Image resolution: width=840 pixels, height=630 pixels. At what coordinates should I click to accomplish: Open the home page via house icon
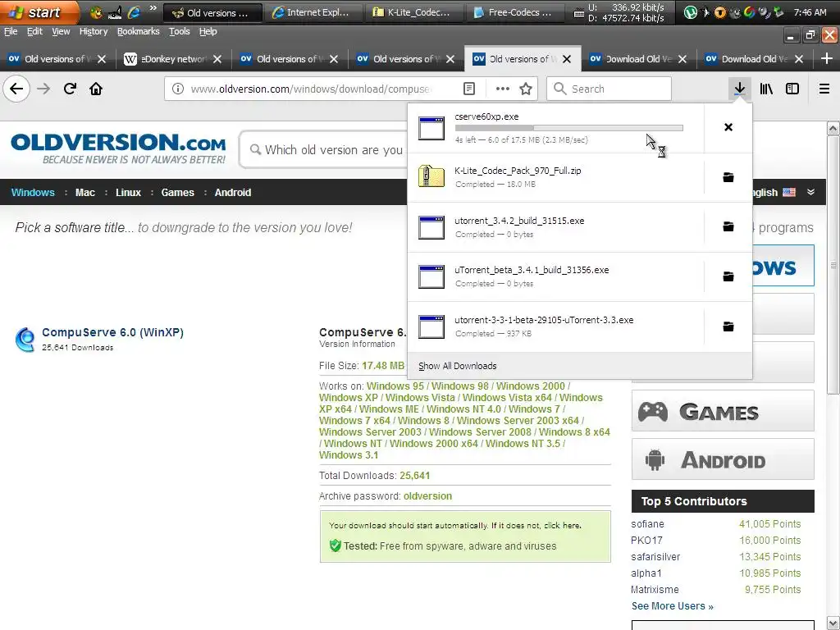click(96, 89)
